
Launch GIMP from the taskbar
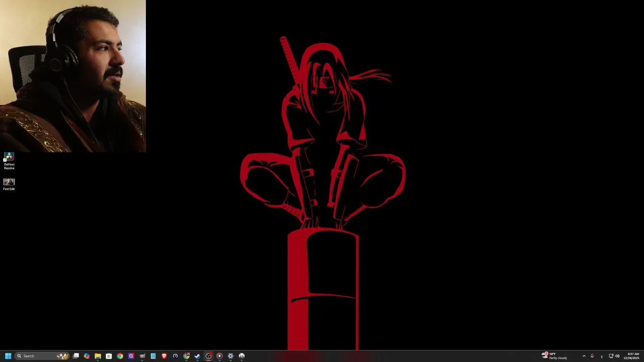click(142, 356)
